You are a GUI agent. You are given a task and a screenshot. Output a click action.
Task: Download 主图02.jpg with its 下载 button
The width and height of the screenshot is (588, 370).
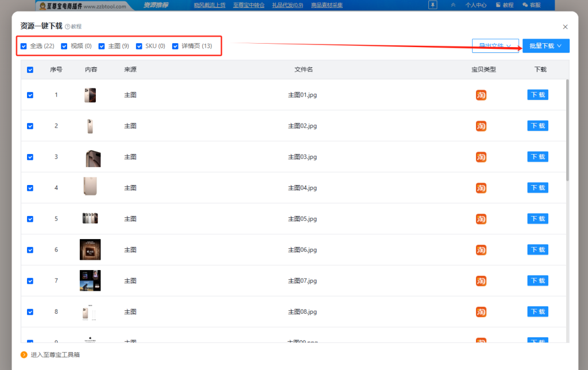point(537,126)
